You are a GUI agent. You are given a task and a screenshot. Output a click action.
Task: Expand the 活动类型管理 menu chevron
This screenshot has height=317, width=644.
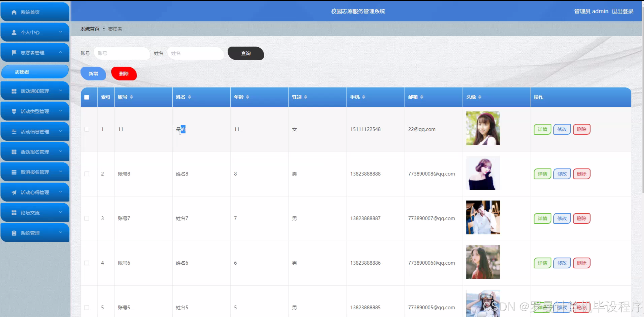point(61,111)
